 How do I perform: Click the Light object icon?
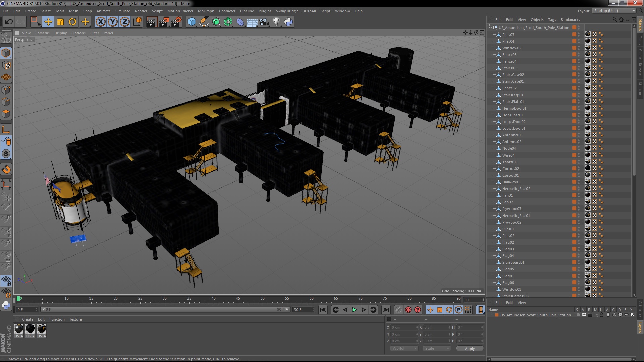pyautogui.click(x=276, y=22)
